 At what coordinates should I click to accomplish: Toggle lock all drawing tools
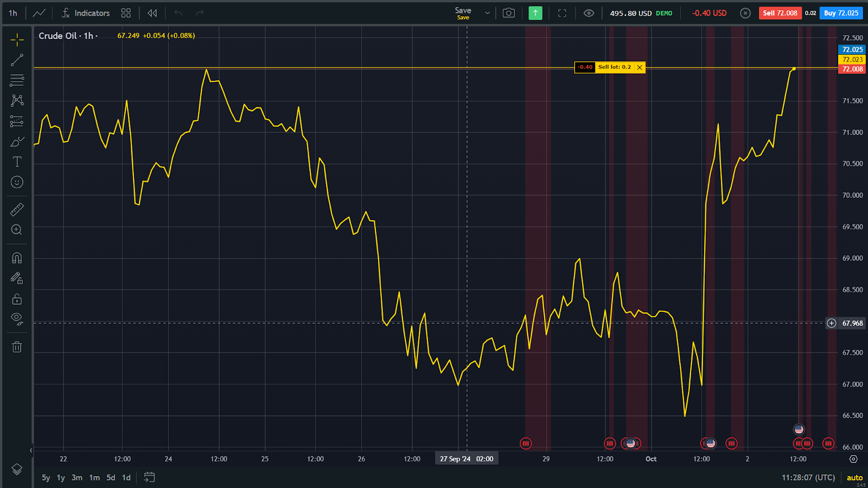(17, 299)
